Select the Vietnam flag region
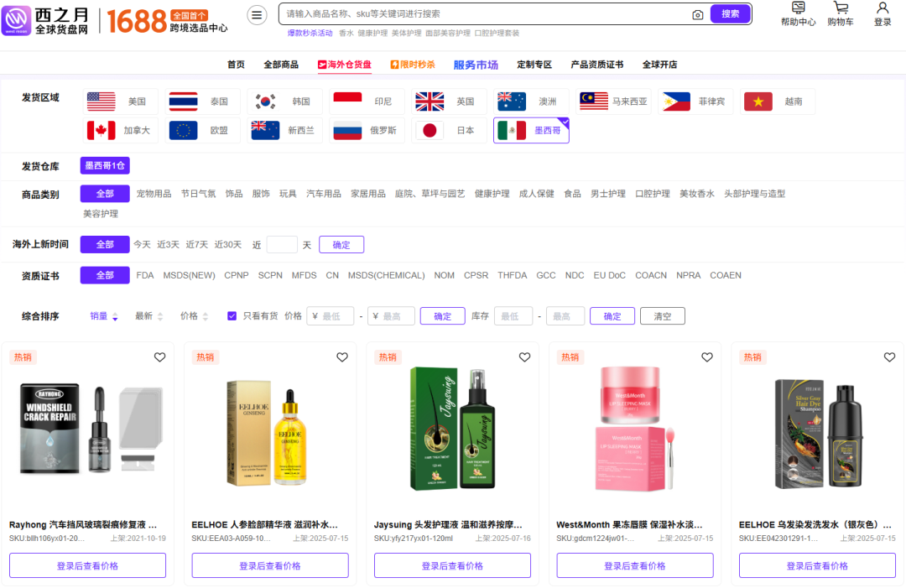Image resolution: width=906 pixels, height=588 pixels. (x=777, y=101)
